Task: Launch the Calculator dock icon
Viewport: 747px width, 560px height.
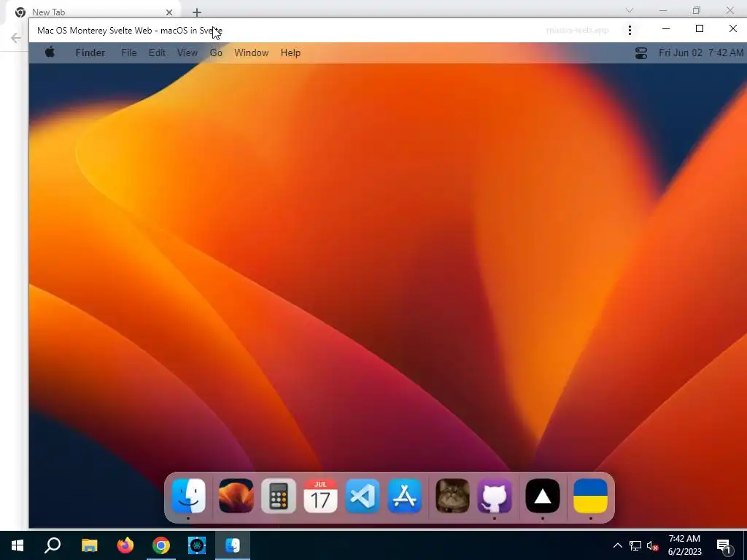Action: click(279, 496)
